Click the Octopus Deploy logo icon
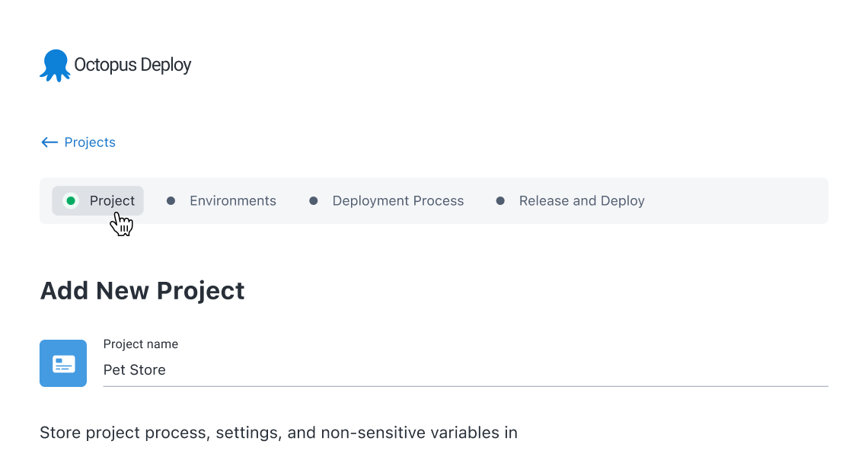Screen dimensions: 868x457 point(54,66)
